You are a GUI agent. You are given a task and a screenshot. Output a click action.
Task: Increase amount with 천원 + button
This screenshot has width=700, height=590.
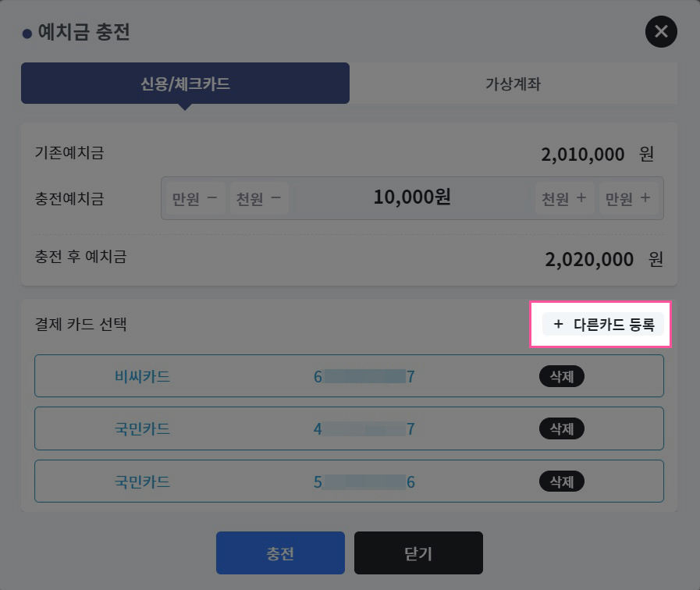564,198
